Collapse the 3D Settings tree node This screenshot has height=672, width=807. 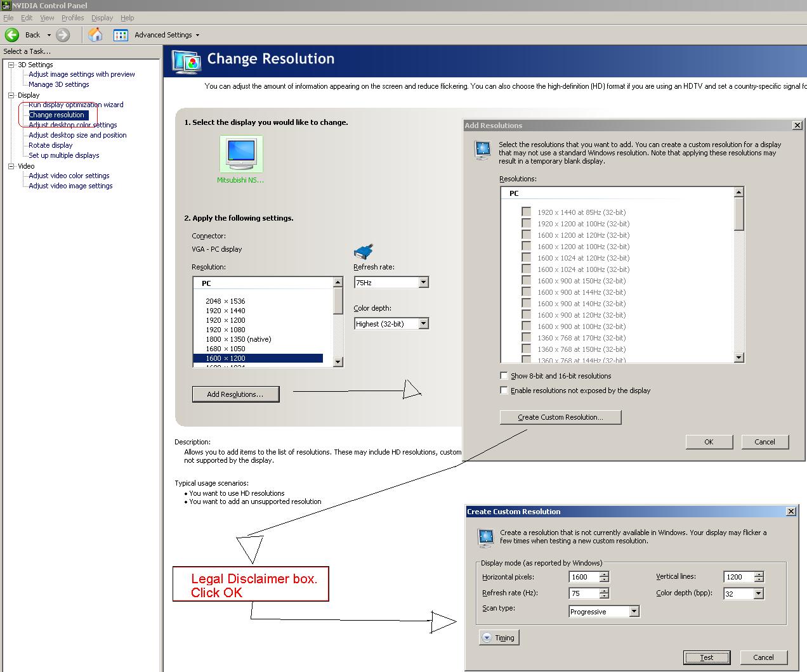point(11,65)
